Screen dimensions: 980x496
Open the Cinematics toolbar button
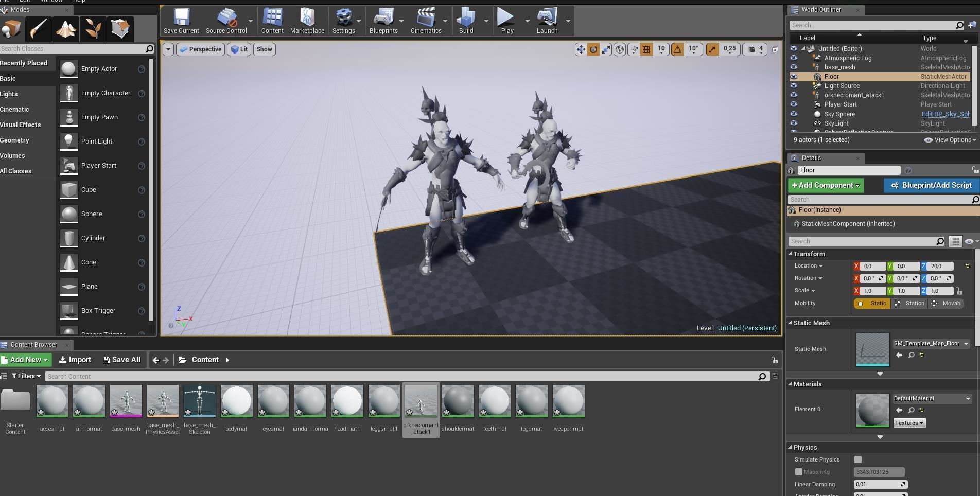click(x=426, y=21)
